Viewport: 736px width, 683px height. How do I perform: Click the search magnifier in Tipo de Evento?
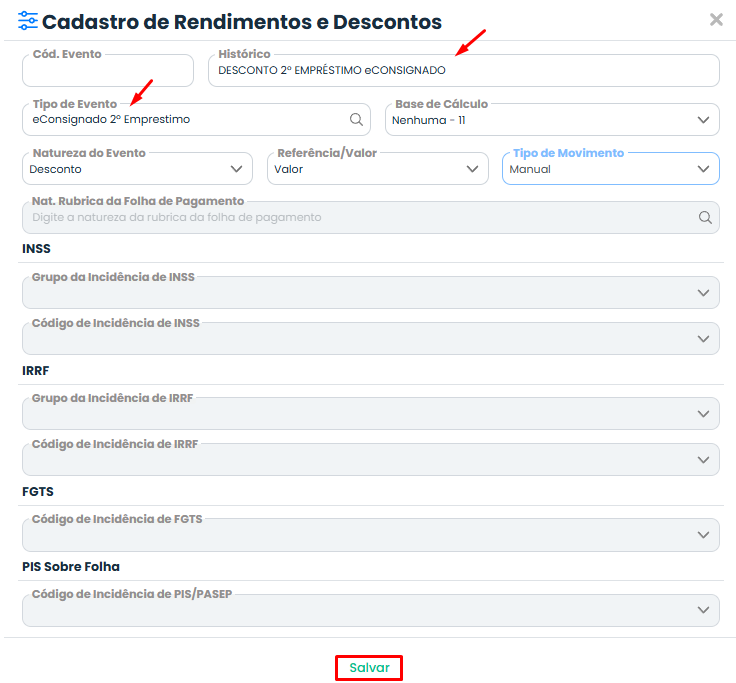click(x=356, y=120)
